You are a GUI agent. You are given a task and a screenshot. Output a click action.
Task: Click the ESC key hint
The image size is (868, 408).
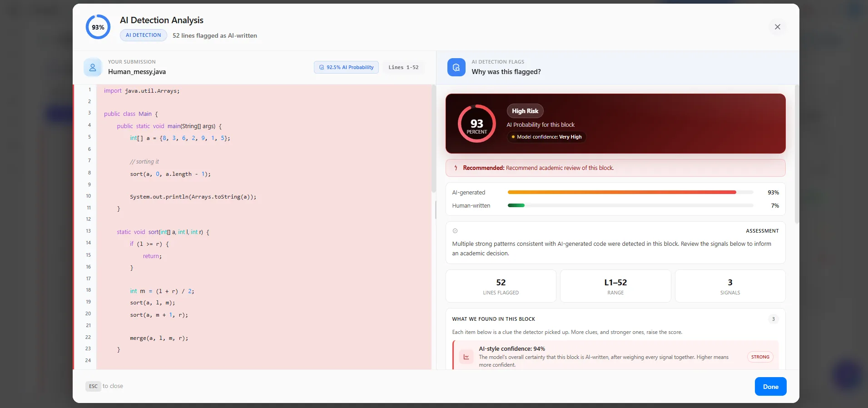pyautogui.click(x=93, y=386)
